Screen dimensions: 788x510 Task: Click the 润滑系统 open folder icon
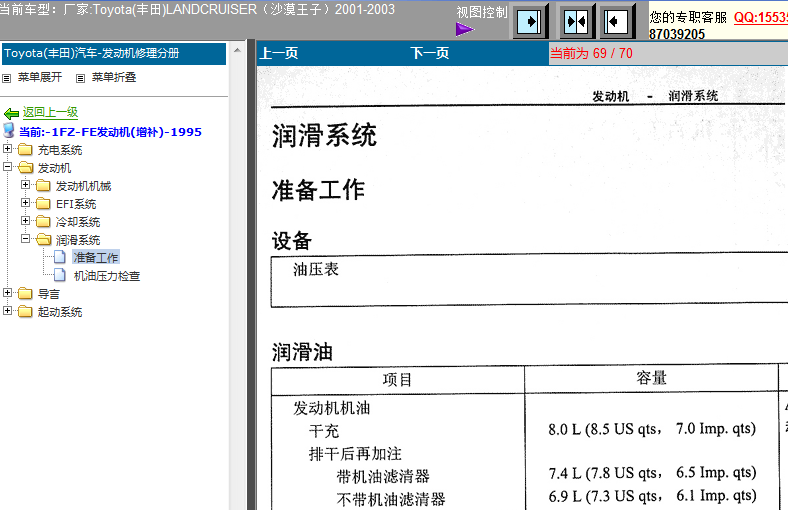click(x=44, y=239)
